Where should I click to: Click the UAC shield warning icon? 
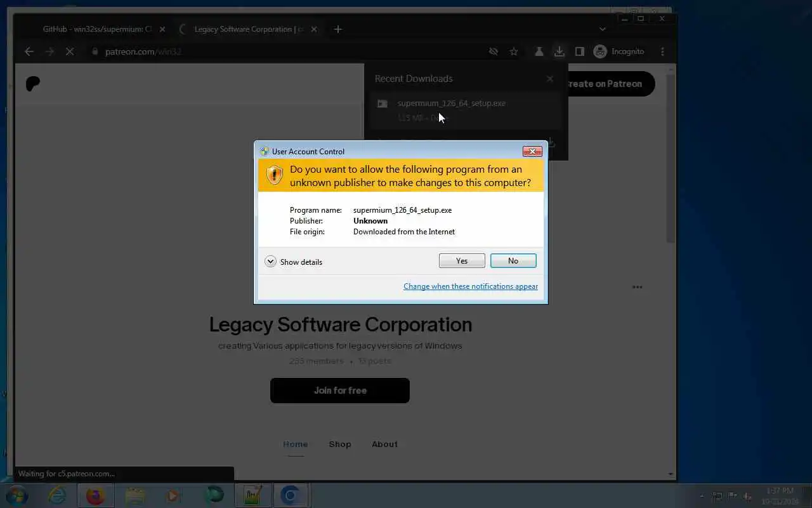pos(274,175)
